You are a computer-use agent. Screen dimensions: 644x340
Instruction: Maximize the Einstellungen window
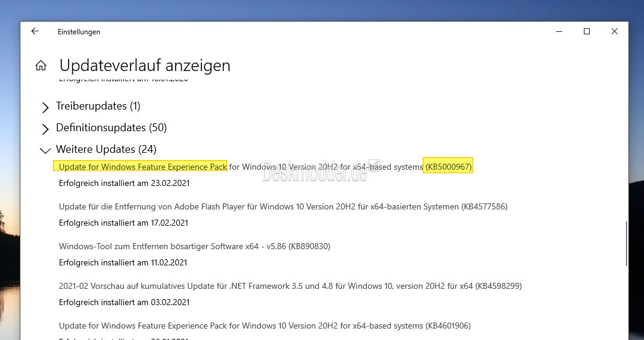pos(586,31)
